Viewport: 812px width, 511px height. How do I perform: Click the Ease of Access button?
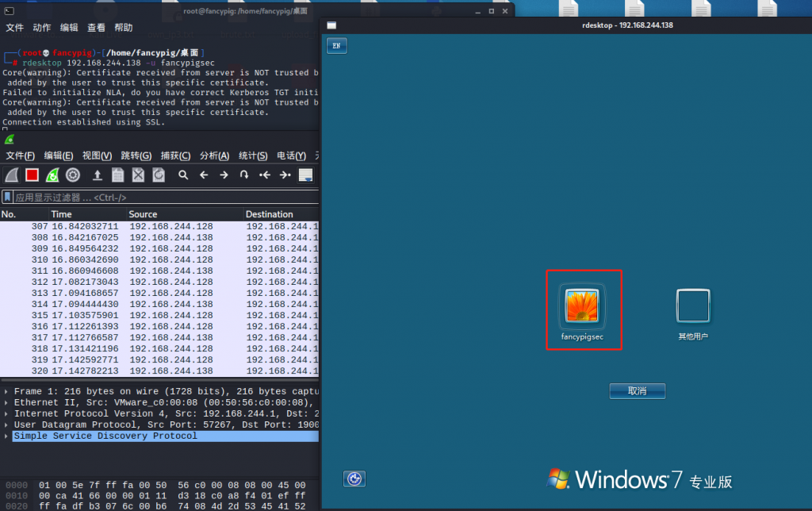[x=354, y=478]
